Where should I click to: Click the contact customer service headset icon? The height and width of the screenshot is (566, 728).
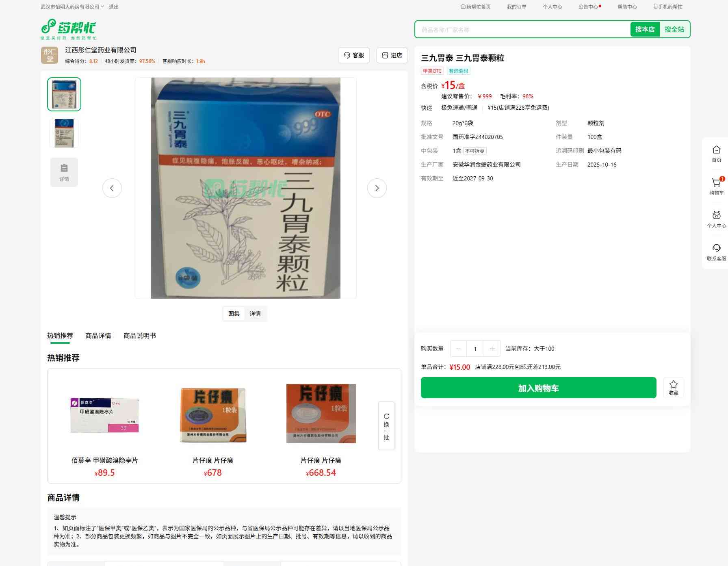click(716, 248)
